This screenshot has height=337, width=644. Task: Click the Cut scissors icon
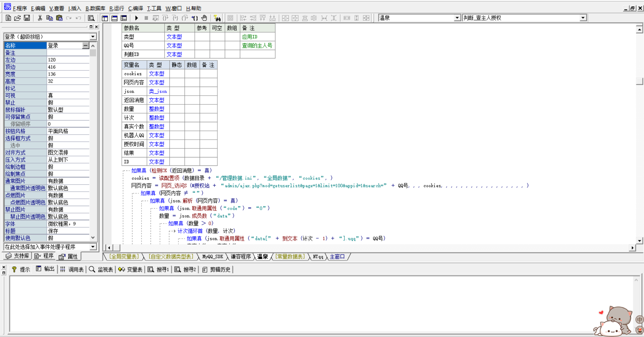tap(40, 18)
